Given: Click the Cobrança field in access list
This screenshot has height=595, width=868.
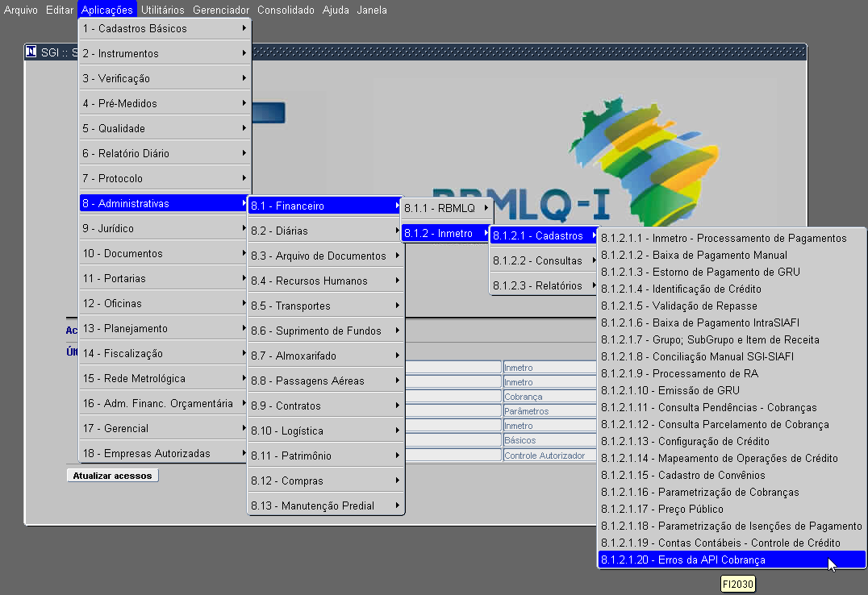Looking at the screenshot, I should 549,397.
